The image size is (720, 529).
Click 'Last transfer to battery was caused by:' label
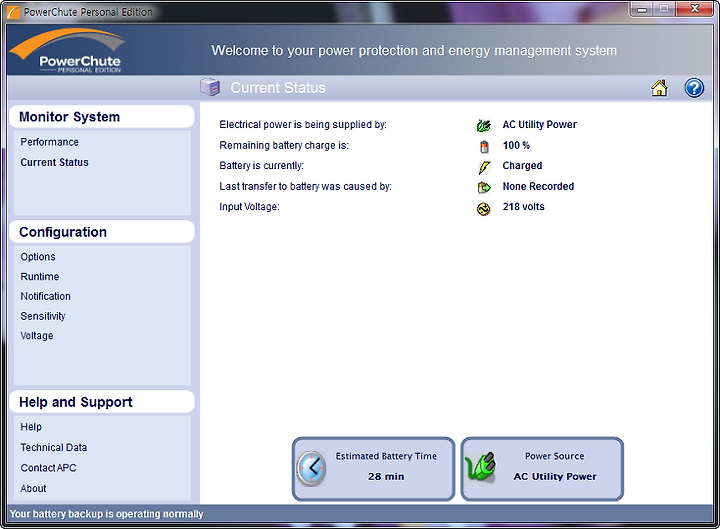tap(305, 186)
